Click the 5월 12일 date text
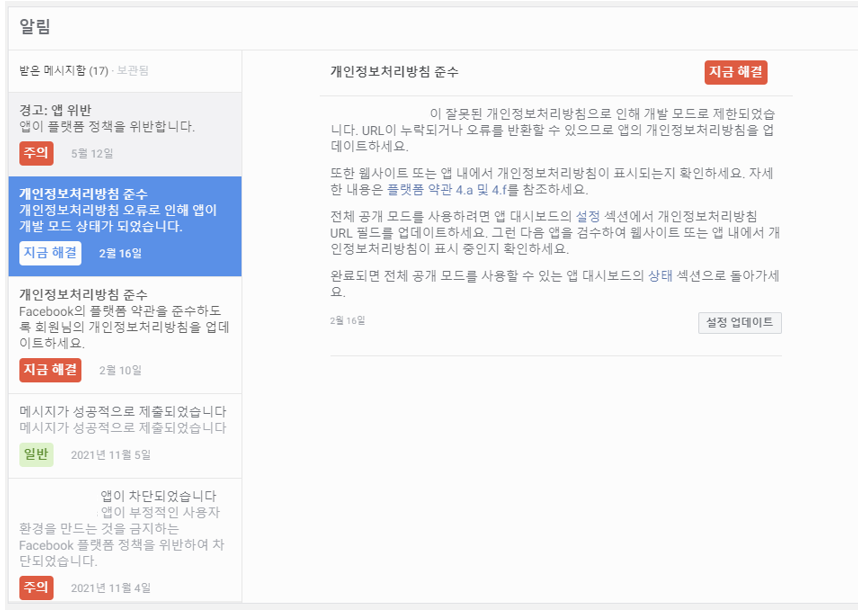 click(x=92, y=154)
